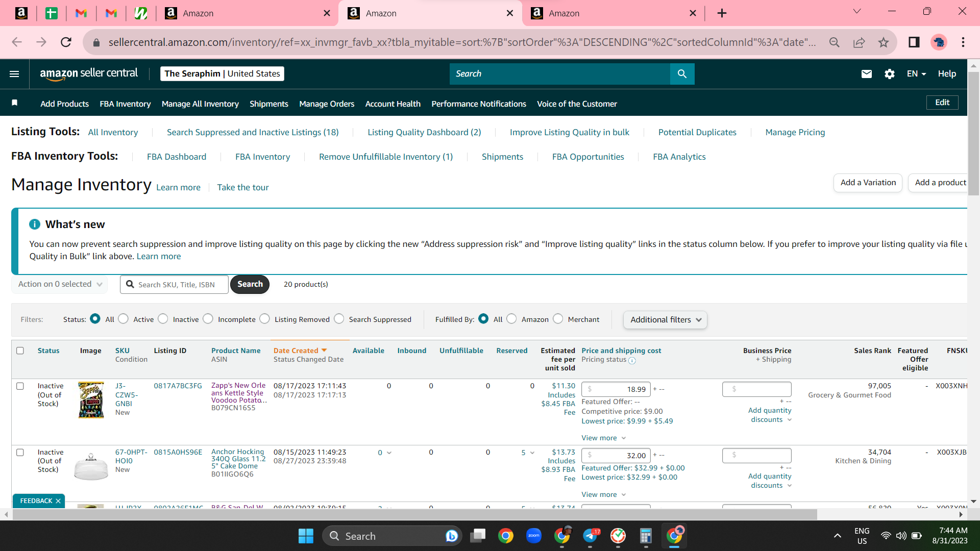Viewport: 980px width, 551px height.
Task: Expand the Additional filters dropdown
Action: click(x=665, y=320)
